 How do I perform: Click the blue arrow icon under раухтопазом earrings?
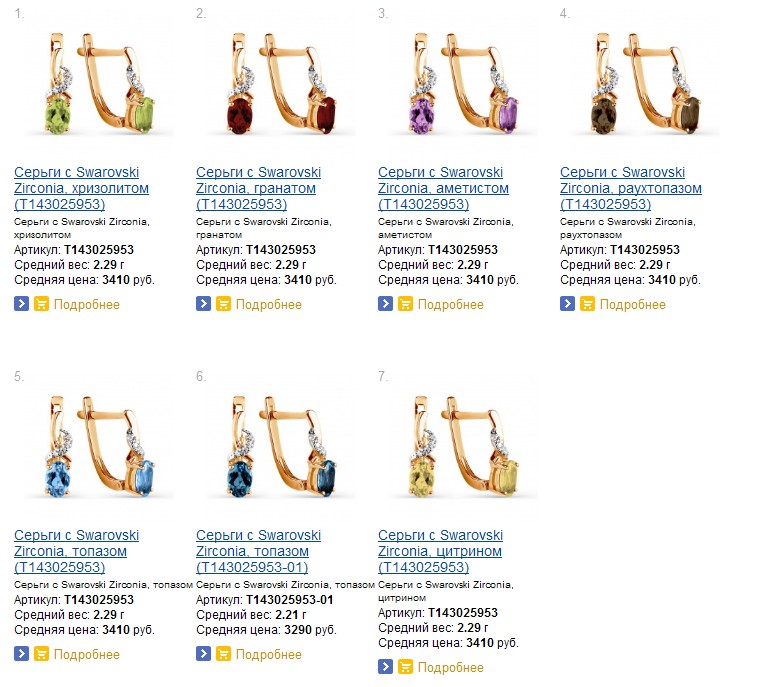(x=568, y=304)
